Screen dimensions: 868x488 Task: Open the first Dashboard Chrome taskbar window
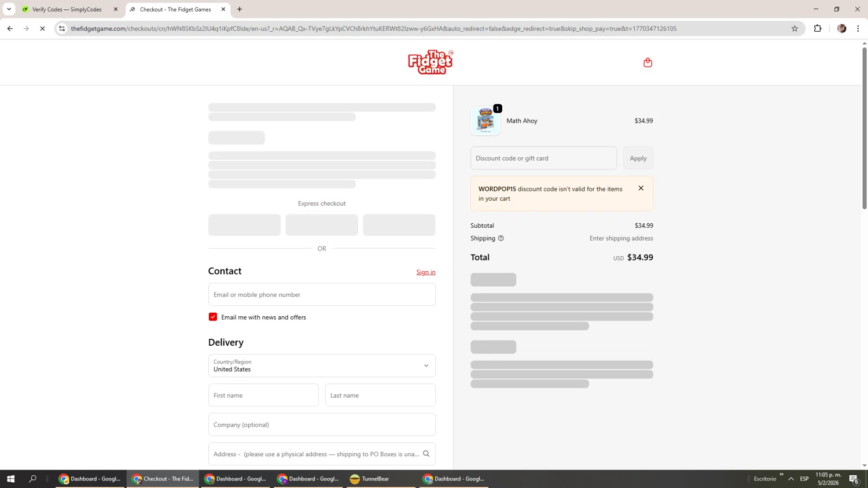(90, 479)
